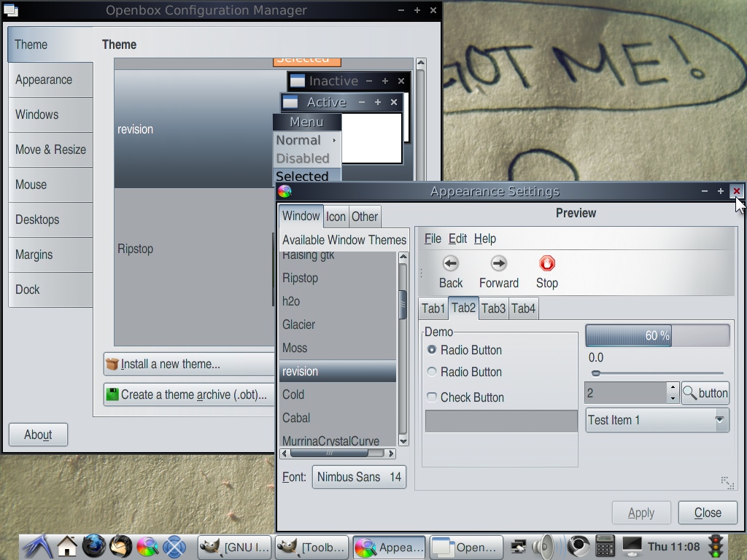
Task: Switch to the Appearance taskbar window button
Action: pos(390,547)
